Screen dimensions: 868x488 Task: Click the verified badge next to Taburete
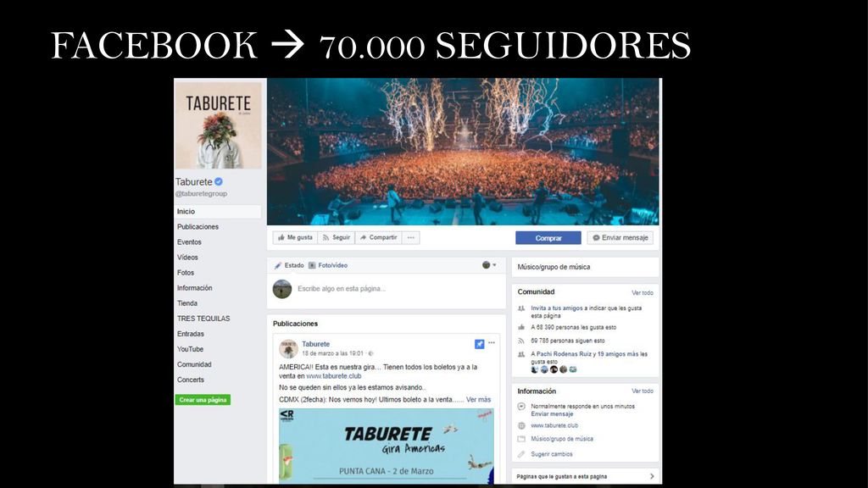pyautogui.click(x=219, y=181)
